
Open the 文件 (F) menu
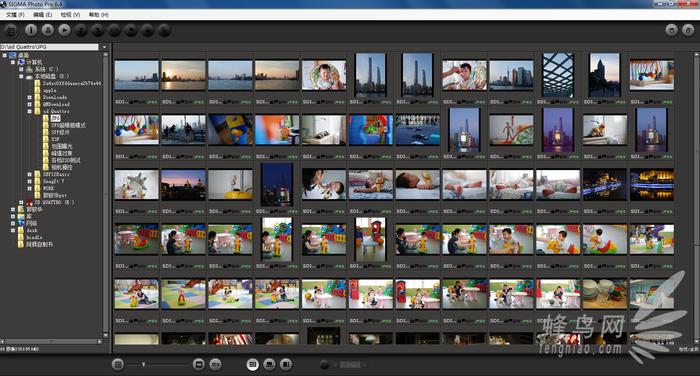point(15,15)
